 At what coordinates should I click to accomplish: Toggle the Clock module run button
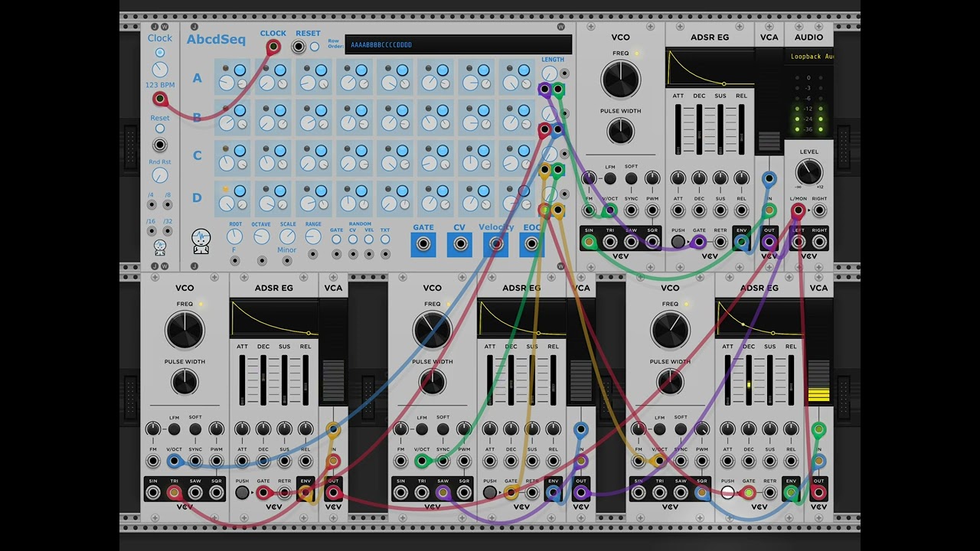(159, 53)
